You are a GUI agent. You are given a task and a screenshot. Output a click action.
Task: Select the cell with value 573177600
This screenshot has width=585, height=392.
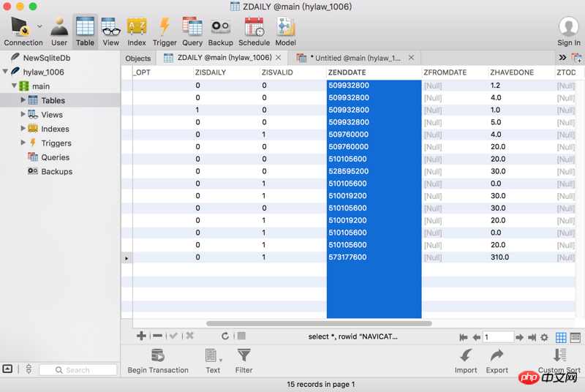(x=374, y=257)
